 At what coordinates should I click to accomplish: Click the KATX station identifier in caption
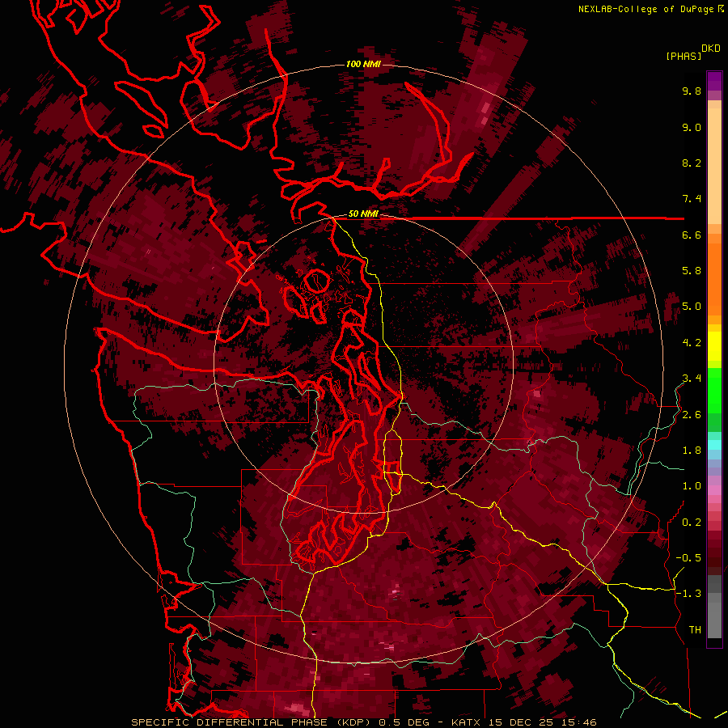pos(467,722)
